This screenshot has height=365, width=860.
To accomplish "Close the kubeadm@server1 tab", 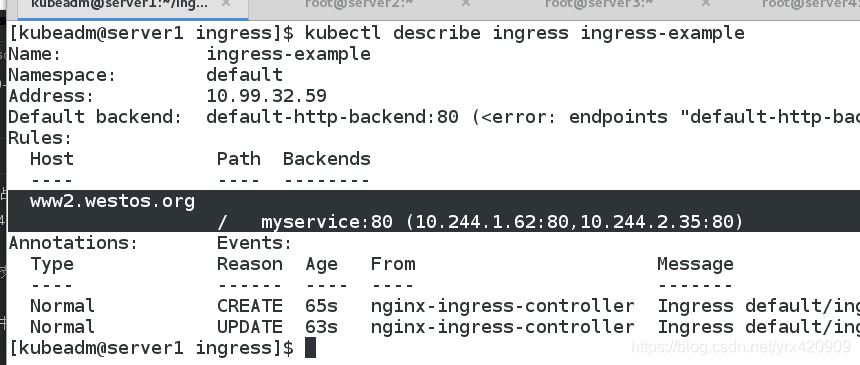I will pyautogui.click(x=225, y=3).
